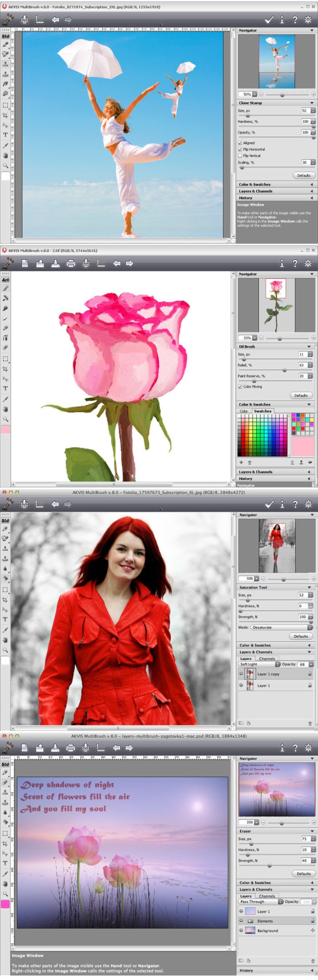Screen dimensions: 318x980
Task: Click Defaults button in Saturation Tool panel
Action: click(301, 636)
